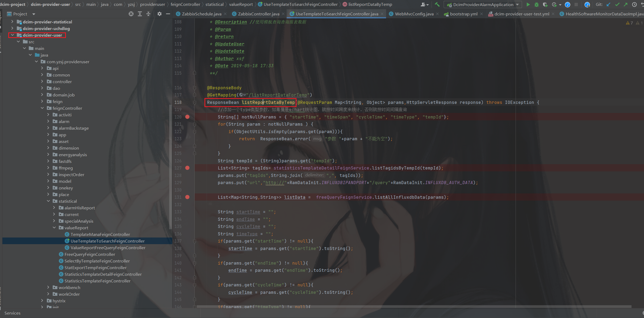Screen dimensions: 644x318
Task: Switch to HealthSoftwareMonitorDataDaoImpl.java tab
Action: (602, 14)
